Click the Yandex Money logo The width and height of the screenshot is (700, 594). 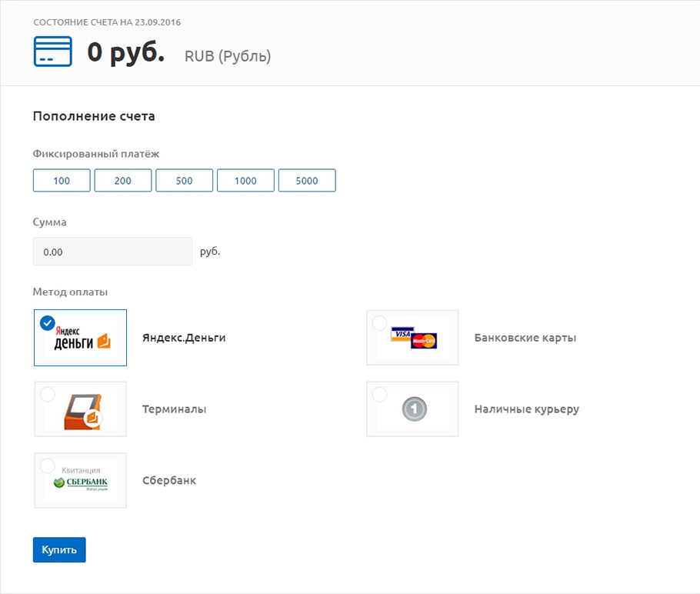(82, 339)
